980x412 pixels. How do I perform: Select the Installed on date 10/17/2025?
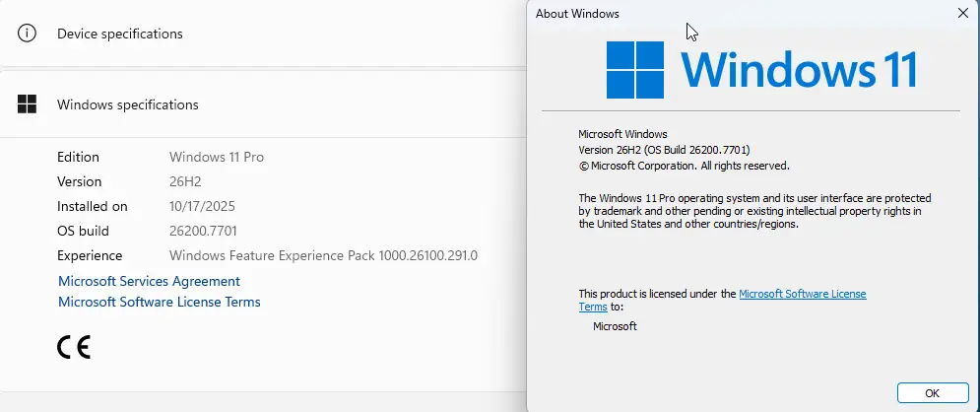click(x=202, y=206)
